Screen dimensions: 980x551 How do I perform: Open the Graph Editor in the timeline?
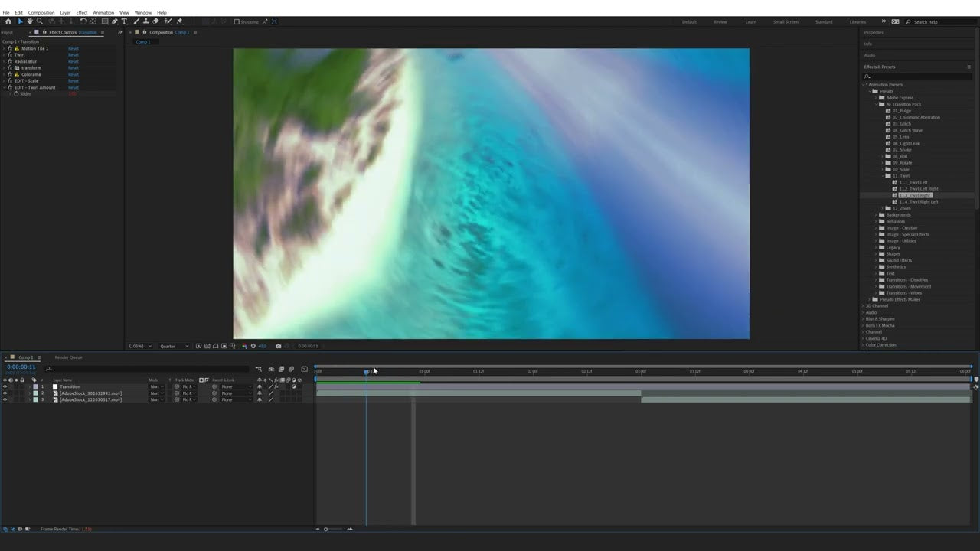(304, 370)
